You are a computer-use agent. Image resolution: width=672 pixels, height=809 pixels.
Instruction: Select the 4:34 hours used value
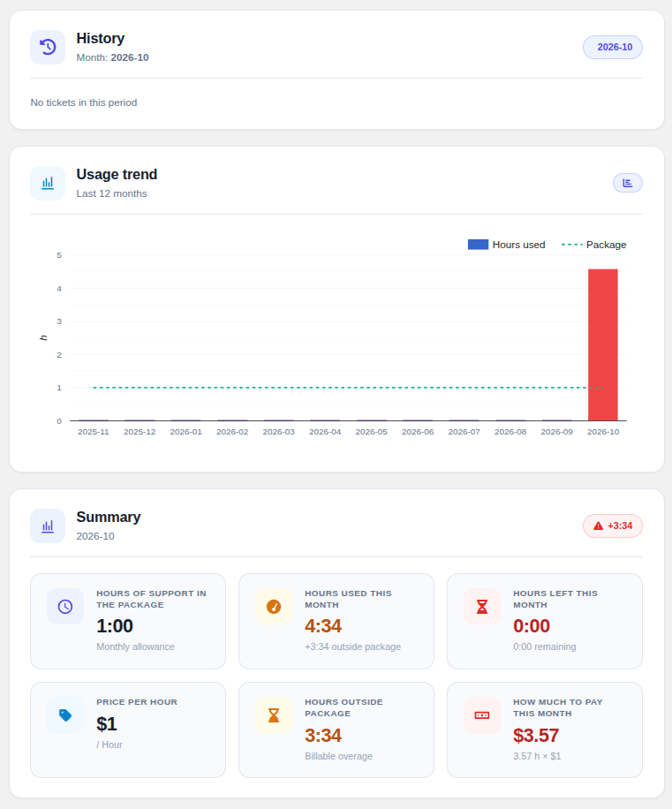[x=323, y=626]
